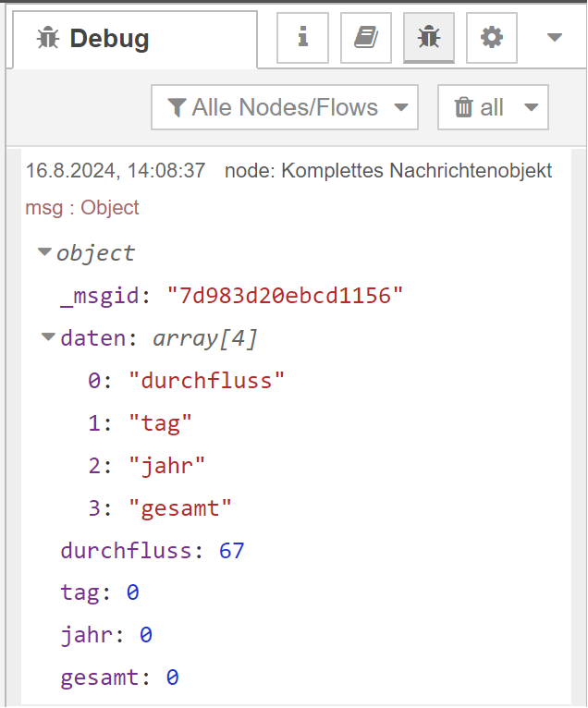This screenshot has width=588, height=708.
Task: Click the jahr property key
Action: [x=92, y=635]
